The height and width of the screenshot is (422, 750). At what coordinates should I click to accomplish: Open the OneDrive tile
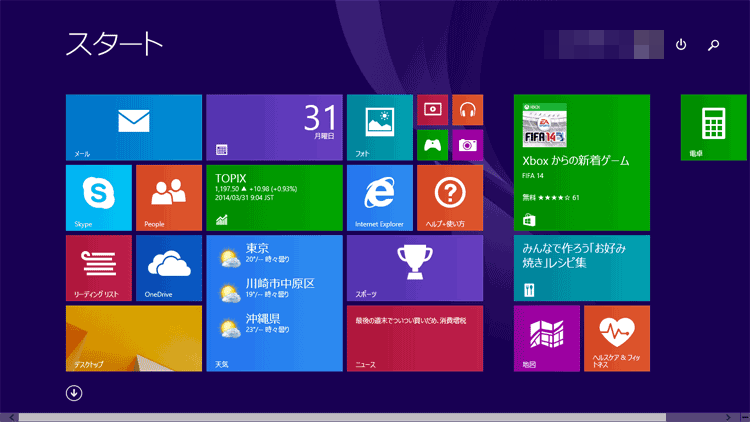[x=169, y=268]
